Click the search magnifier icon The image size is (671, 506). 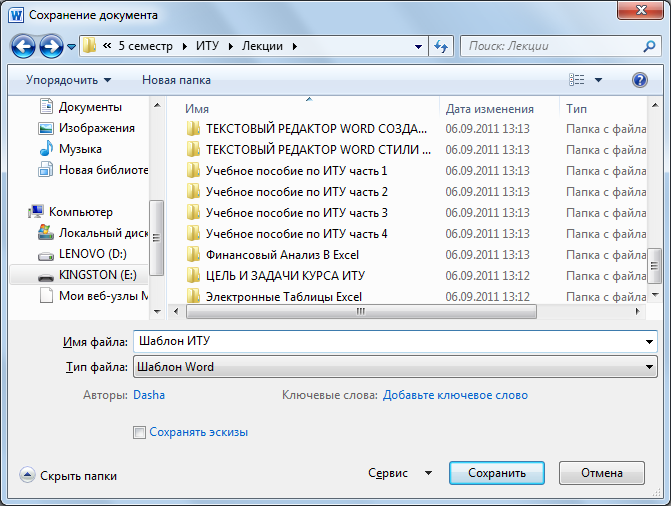(649, 46)
